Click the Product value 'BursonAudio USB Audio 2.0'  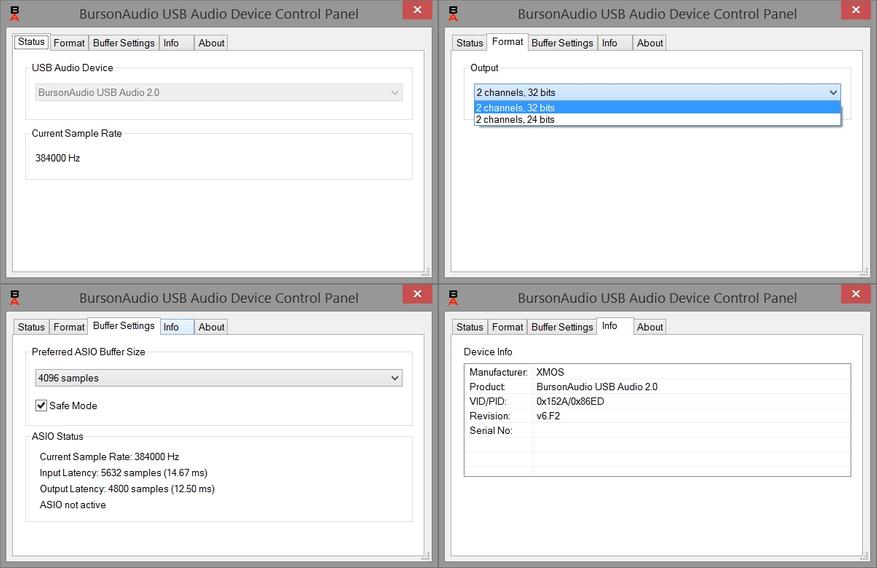coord(597,387)
